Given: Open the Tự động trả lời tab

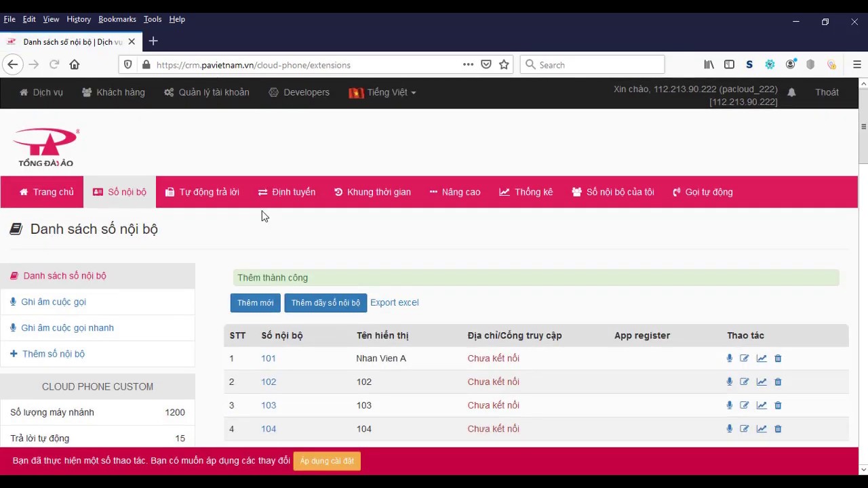Looking at the screenshot, I should click(x=202, y=192).
